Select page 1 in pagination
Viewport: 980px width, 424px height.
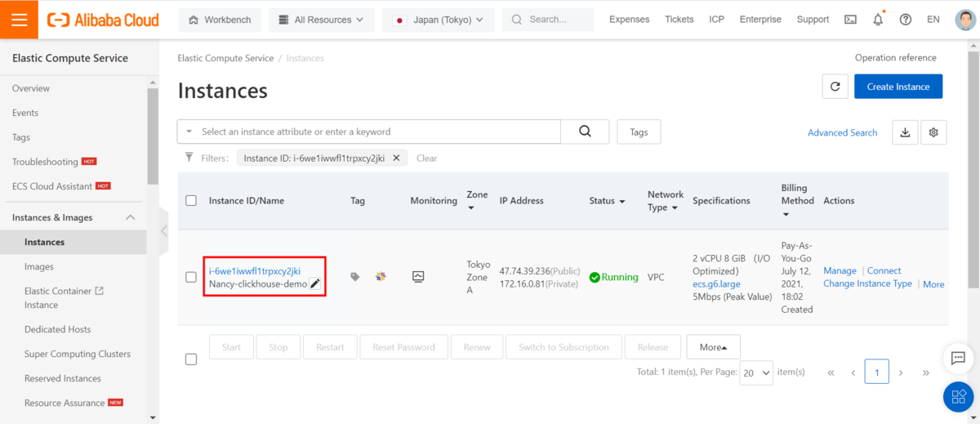877,373
